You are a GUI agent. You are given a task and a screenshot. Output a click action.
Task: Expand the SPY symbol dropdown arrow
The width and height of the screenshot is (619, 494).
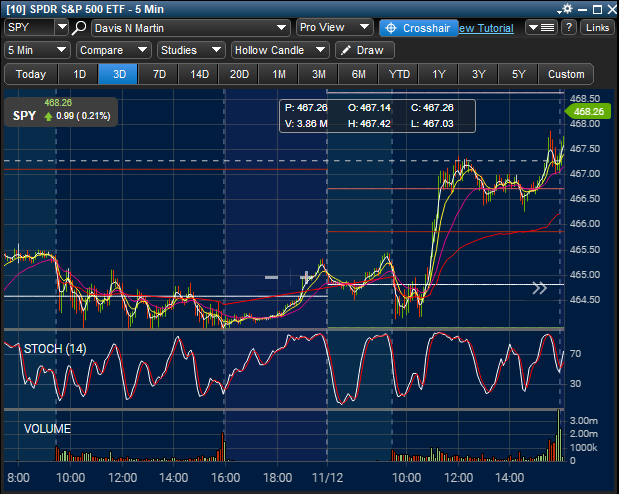62,27
